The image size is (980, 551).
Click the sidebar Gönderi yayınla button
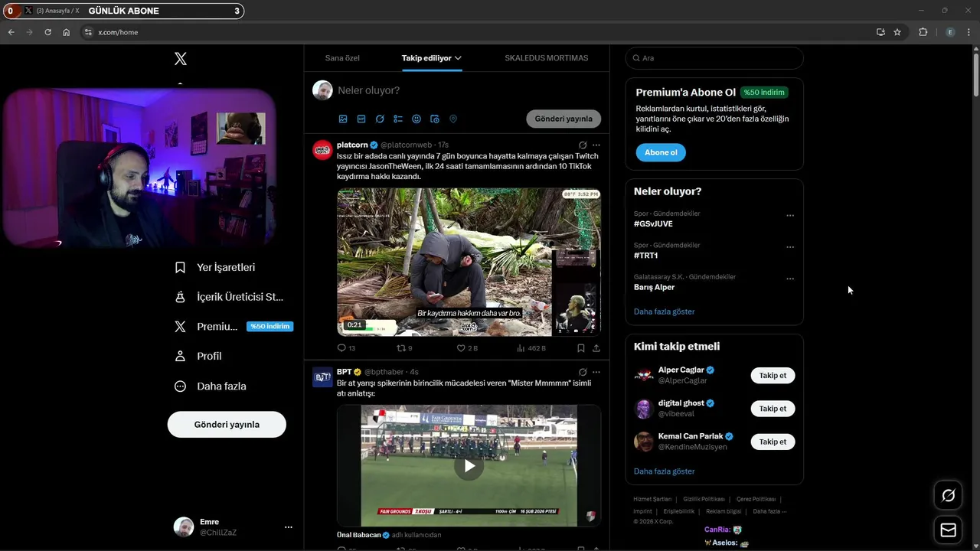click(x=227, y=424)
